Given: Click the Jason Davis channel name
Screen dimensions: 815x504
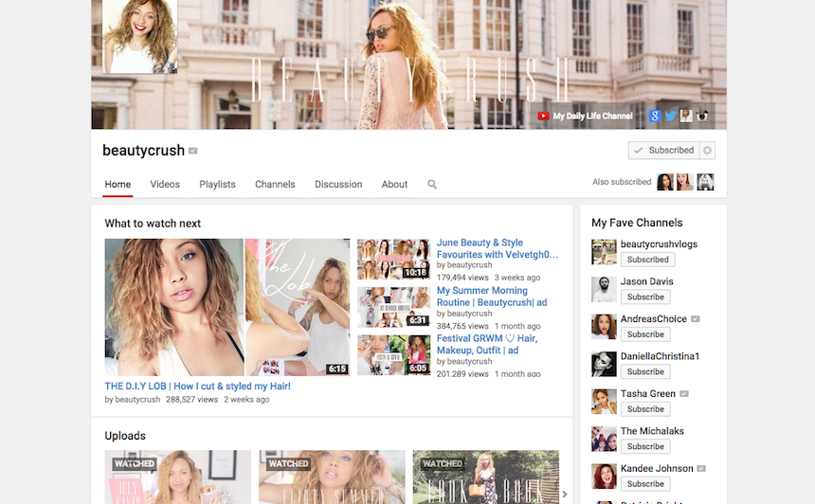Looking at the screenshot, I should pos(646,281).
